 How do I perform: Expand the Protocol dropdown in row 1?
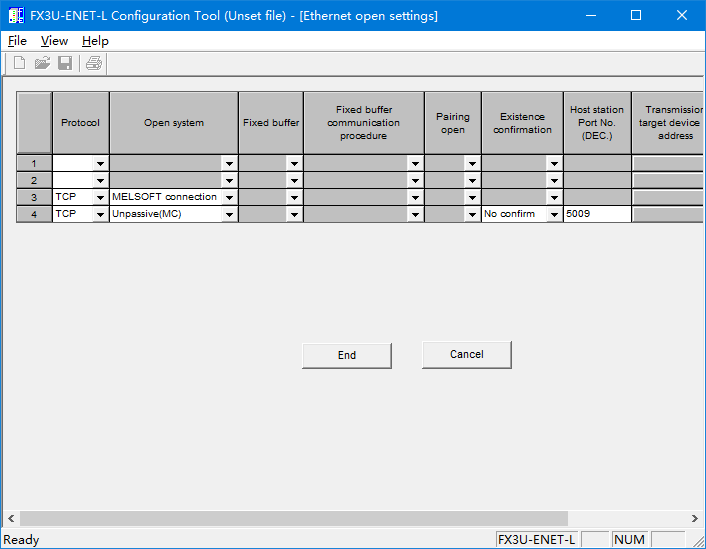point(100,164)
